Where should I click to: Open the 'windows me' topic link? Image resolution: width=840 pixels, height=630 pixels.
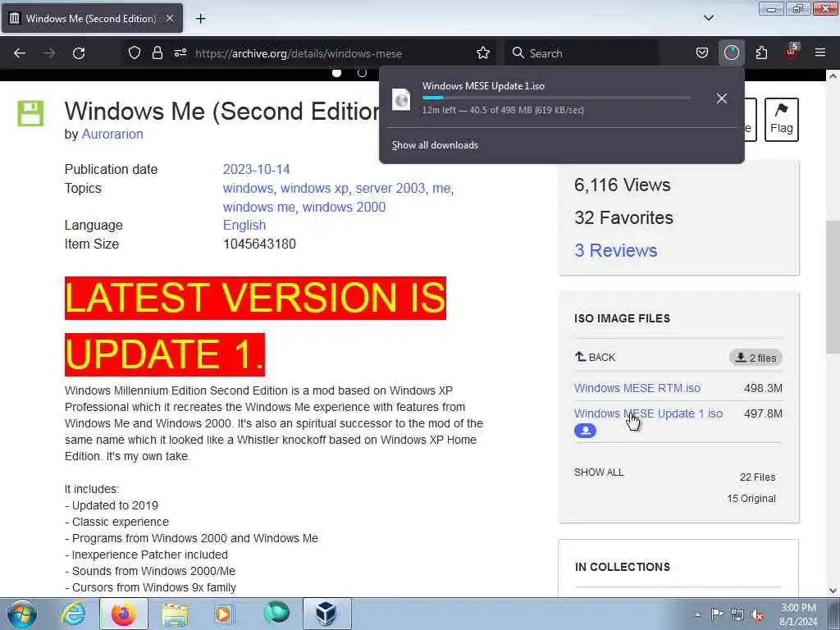[x=258, y=207]
